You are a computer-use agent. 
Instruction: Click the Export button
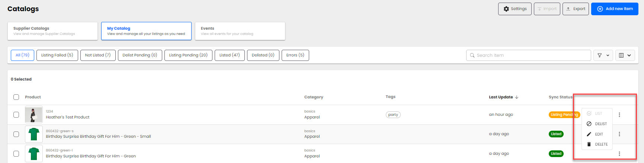click(x=575, y=9)
